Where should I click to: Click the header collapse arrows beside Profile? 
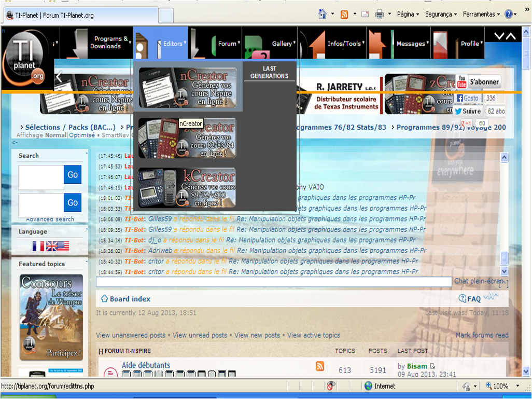coord(505,36)
